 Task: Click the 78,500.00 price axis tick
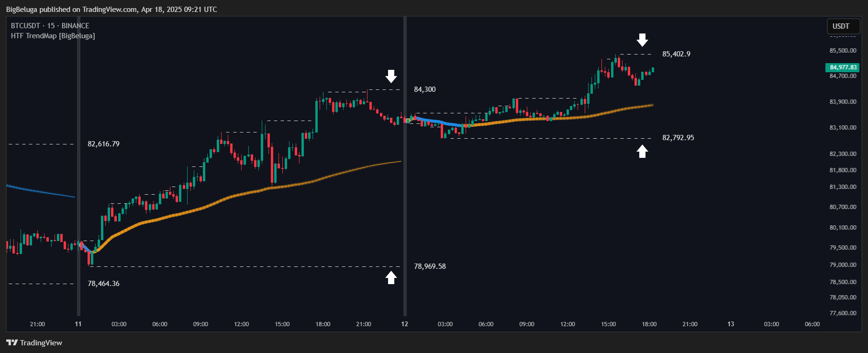pos(843,282)
